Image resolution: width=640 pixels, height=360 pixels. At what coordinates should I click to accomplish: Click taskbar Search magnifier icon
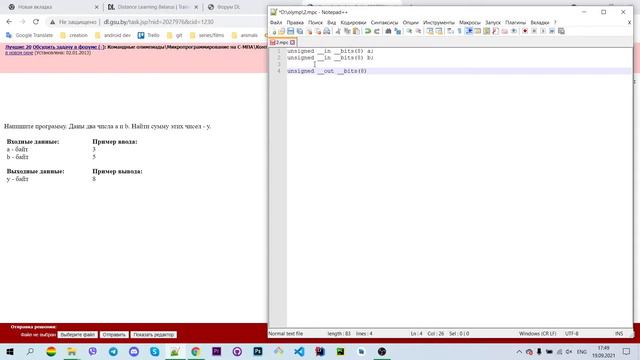pyautogui.click(x=30, y=351)
